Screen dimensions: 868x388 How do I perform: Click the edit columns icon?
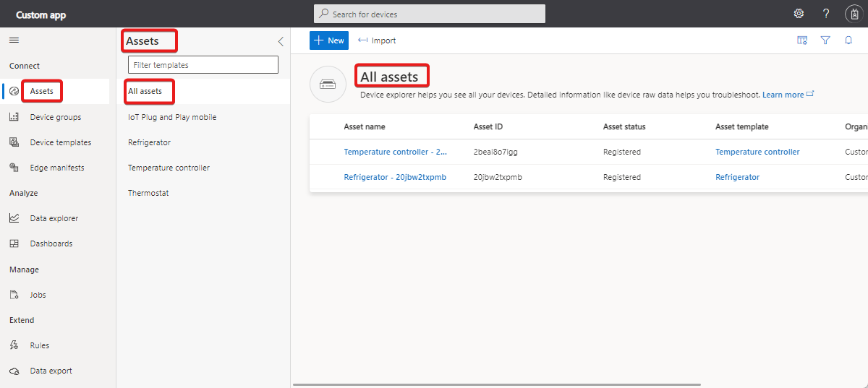[x=801, y=40]
